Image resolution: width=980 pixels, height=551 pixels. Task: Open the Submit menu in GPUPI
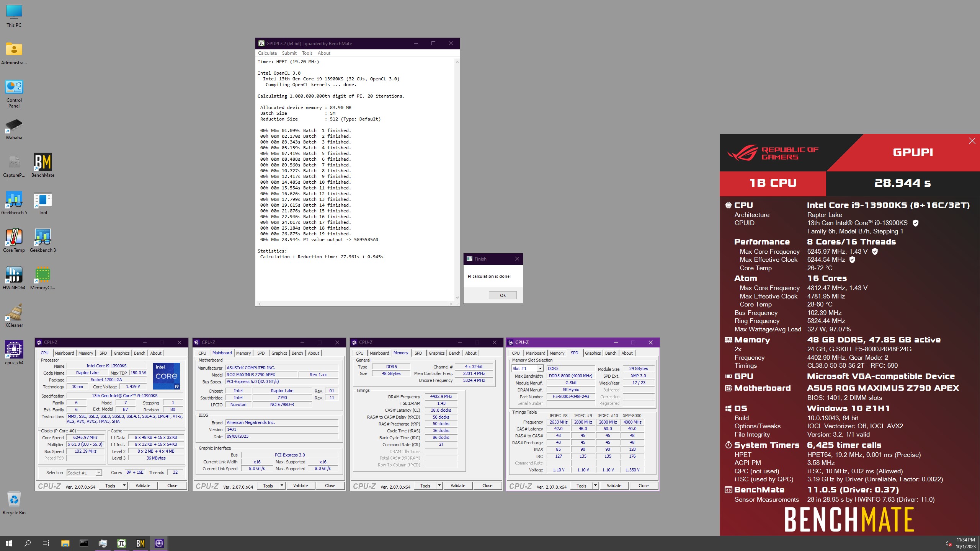pyautogui.click(x=289, y=53)
